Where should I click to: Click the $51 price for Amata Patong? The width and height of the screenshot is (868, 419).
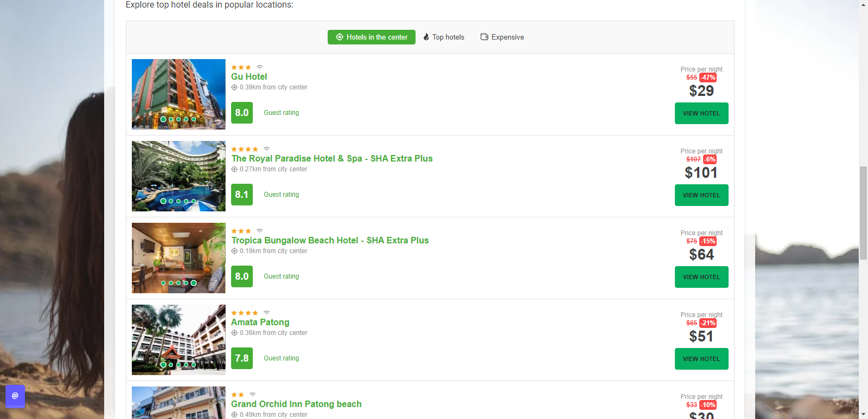(x=701, y=337)
